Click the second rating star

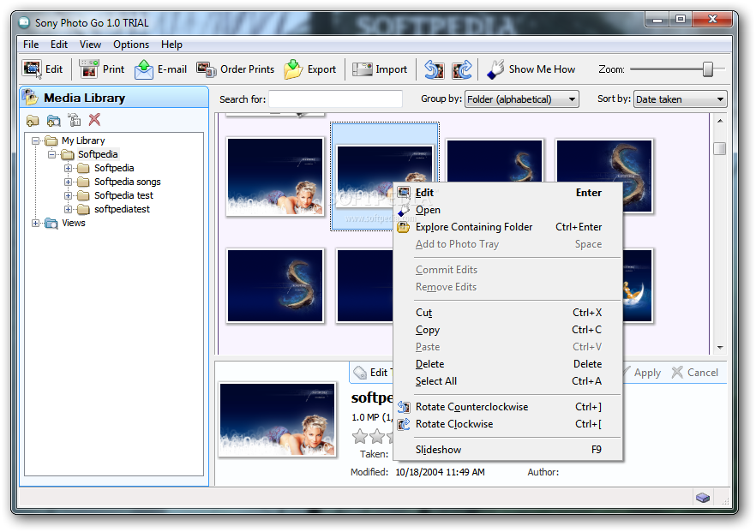[377, 436]
